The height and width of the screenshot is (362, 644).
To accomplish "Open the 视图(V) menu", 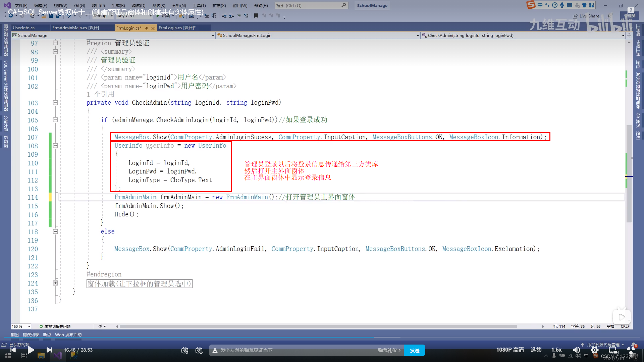I will click(x=60, y=5).
